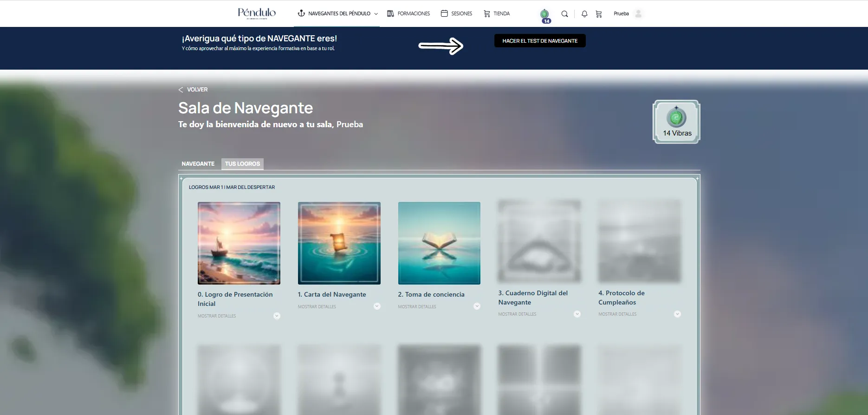Click the title '2. Toma de conciencia'
This screenshot has width=868, height=415.
[431, 294]
